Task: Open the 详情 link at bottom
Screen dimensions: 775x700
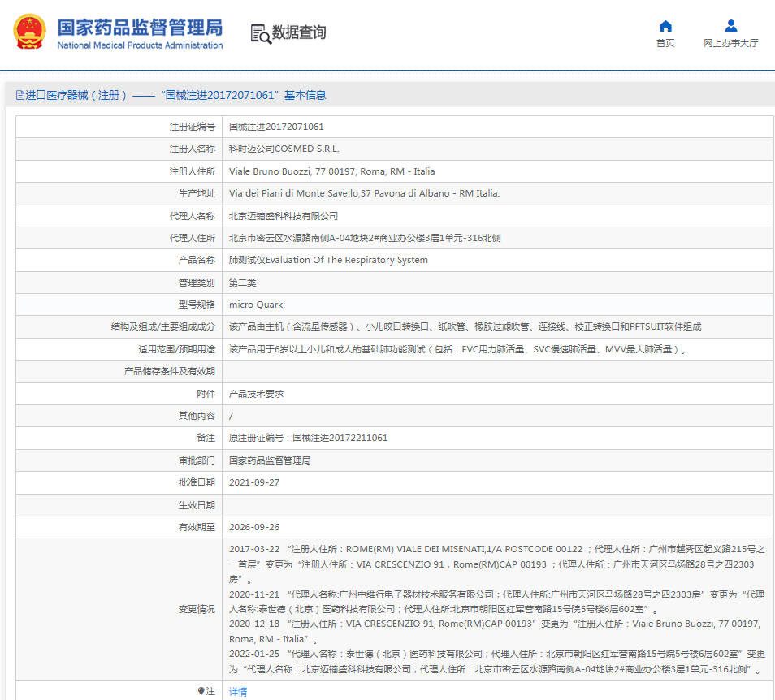Action: pos(238,692)
